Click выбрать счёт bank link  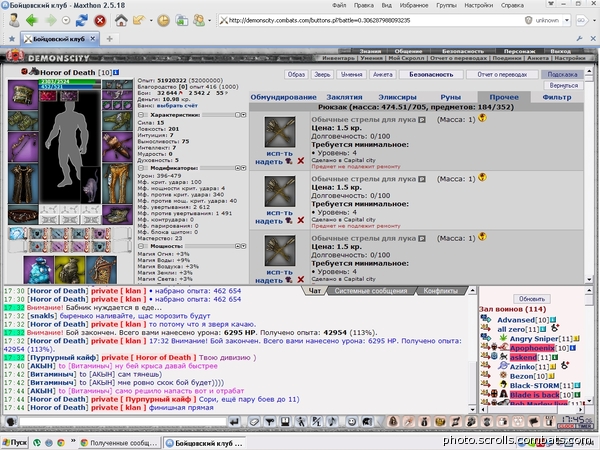177,105
